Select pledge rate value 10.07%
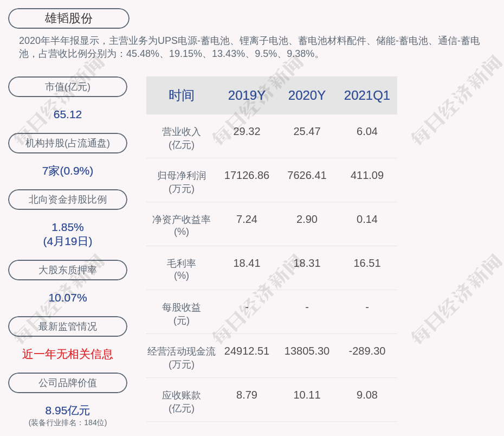 pos(68,298)
